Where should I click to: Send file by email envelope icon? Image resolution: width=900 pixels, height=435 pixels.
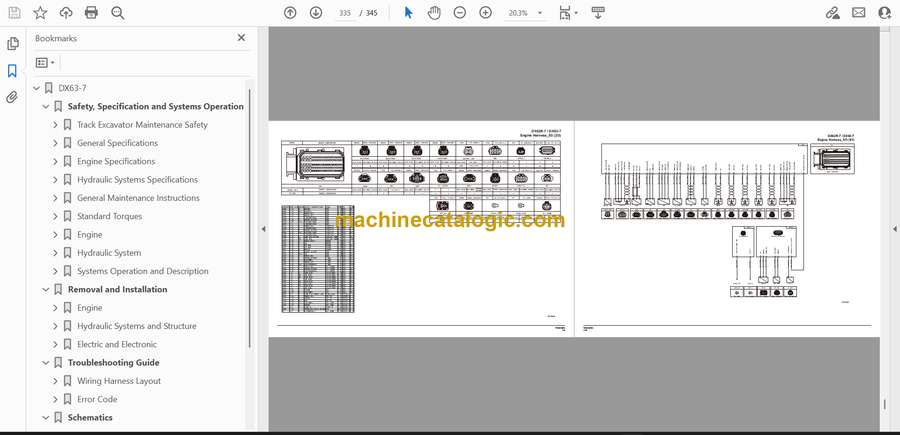tap(858, 13)
